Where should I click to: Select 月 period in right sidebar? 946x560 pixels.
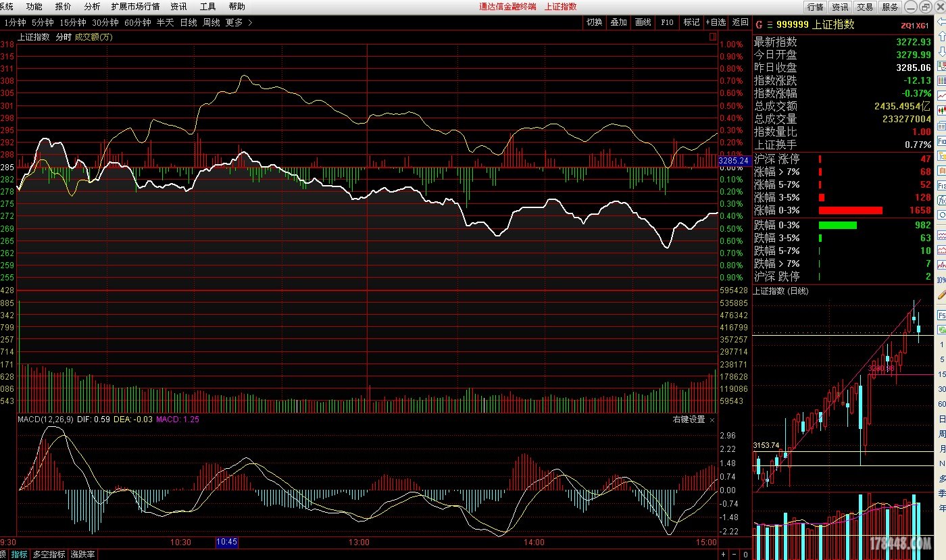[942, 449]
